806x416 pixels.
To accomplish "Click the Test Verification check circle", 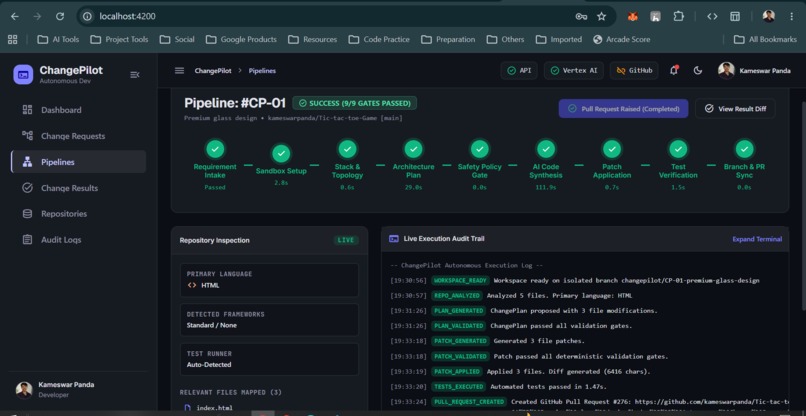I will pos(678,149).
